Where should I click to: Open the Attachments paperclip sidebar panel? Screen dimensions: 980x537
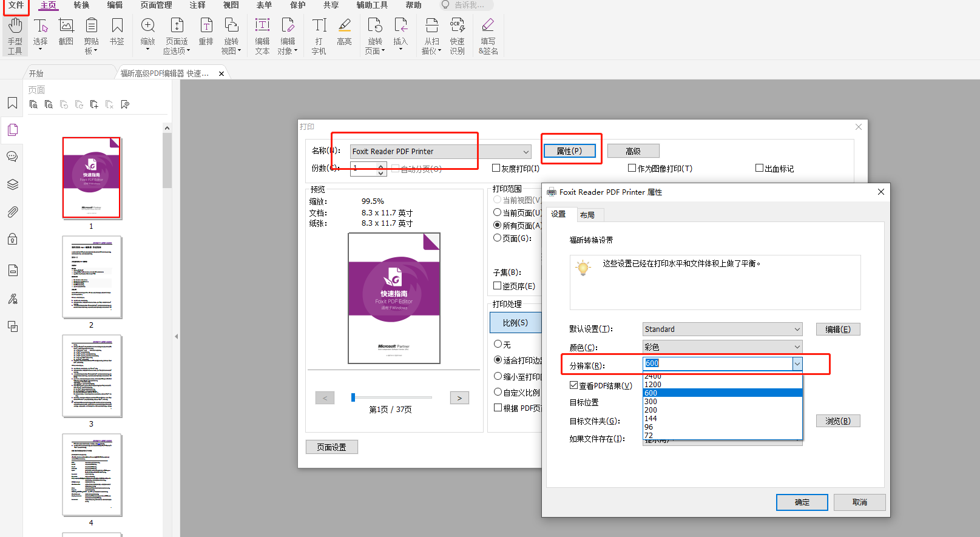12,212
